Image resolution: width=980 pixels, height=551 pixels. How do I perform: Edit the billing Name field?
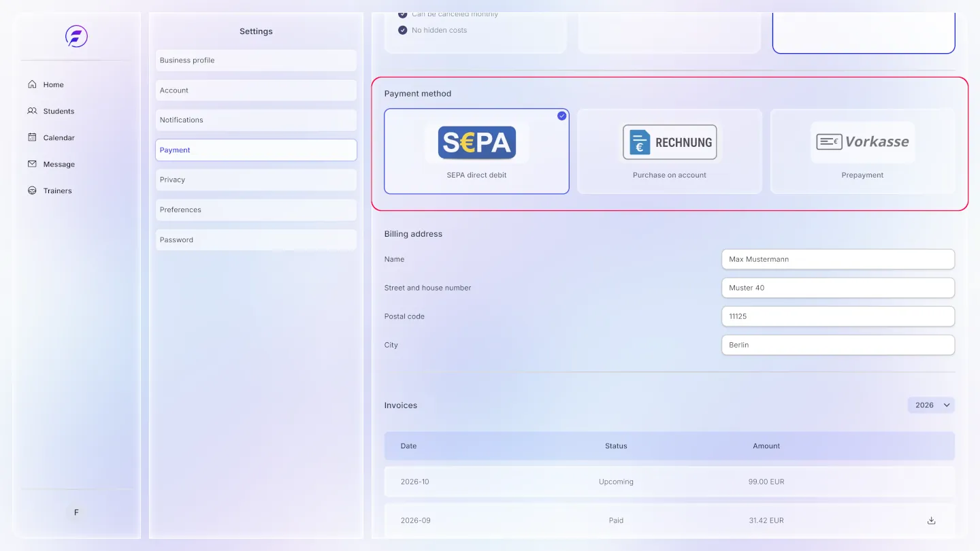pyautogui.click(x=838, y=259)
